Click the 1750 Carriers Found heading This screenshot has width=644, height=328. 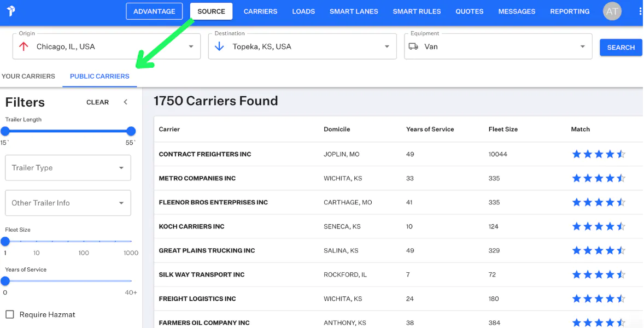[x=215, y=101]
